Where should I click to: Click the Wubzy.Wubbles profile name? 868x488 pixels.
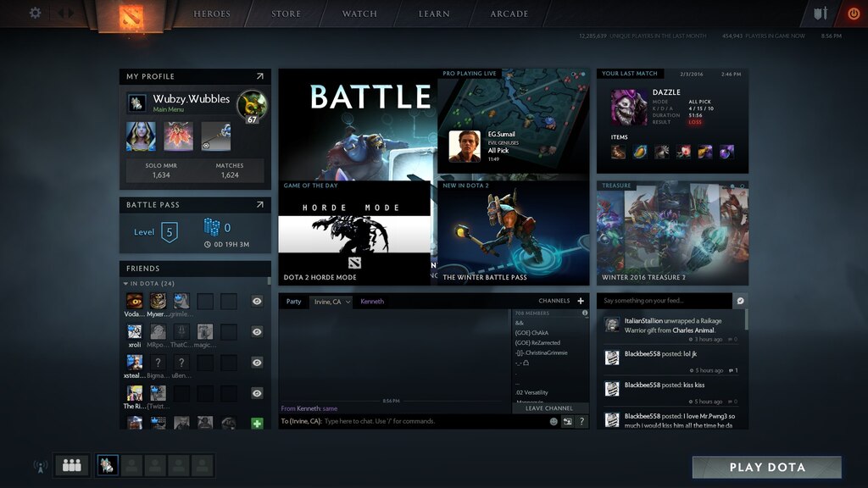point(191,99)
